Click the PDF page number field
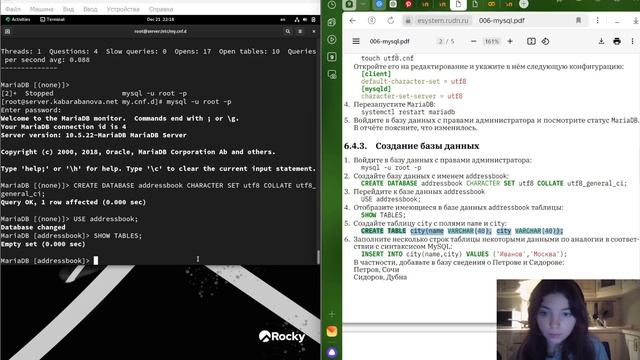Image resolution: width=640 pixels, height=360 pixels. (440, 41)
